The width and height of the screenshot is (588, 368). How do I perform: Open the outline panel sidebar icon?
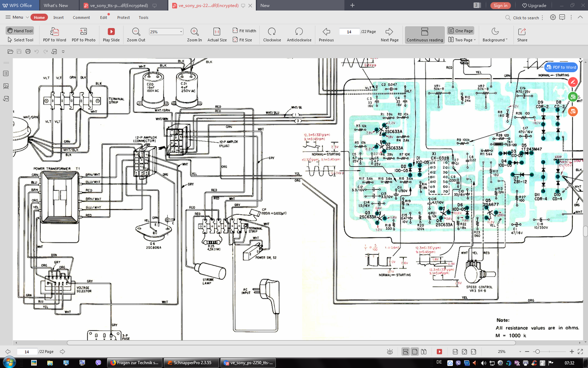pos(6,74)
